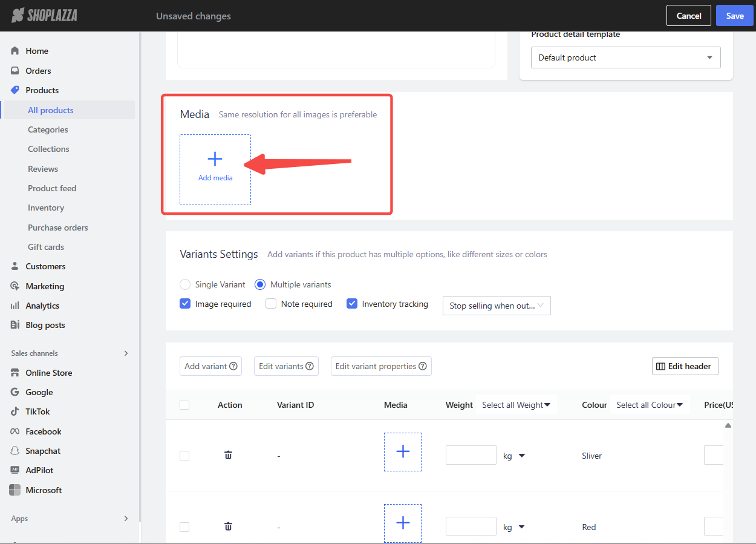The width and height of the screenshot is (756, 544).
Task: Click the Variant ID column header
Action: pos(295,405)
